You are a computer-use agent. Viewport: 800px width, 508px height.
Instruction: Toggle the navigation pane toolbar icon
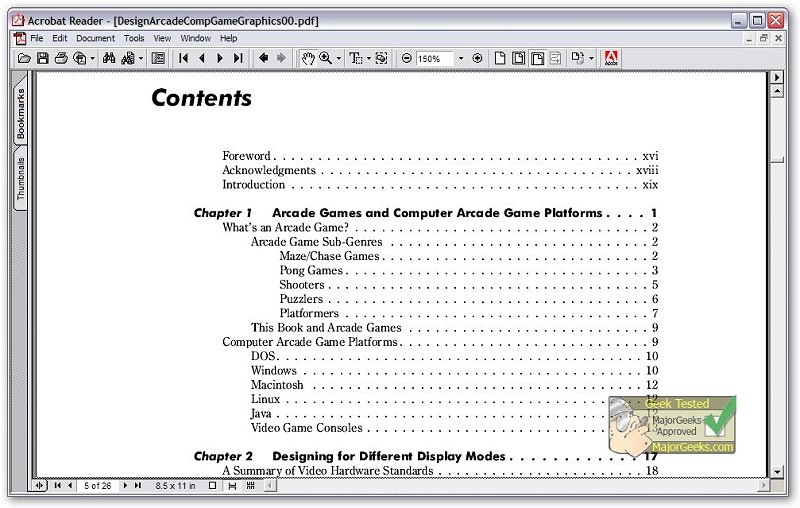pyautogui.click(x=159, y=58)
